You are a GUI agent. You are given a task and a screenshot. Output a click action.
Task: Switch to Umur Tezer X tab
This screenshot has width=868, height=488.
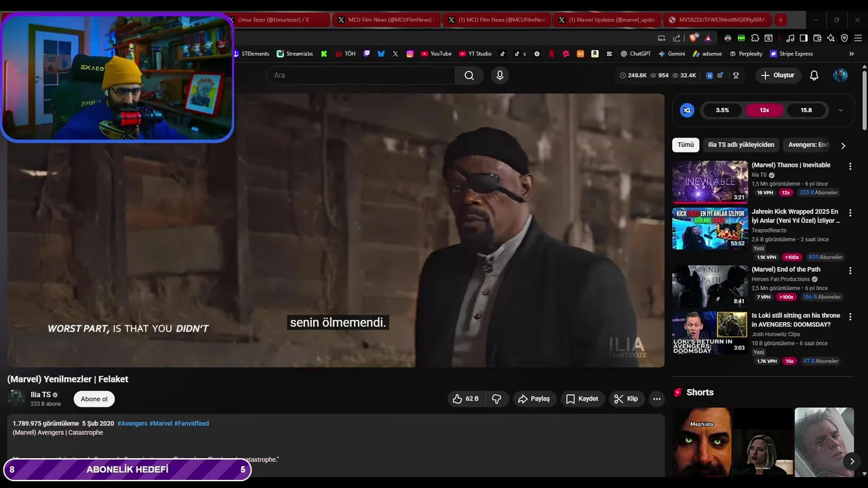pos(278,20)
